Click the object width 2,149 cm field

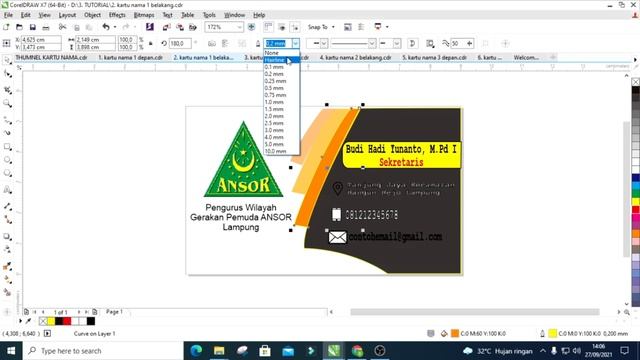(x=96, y=40)
